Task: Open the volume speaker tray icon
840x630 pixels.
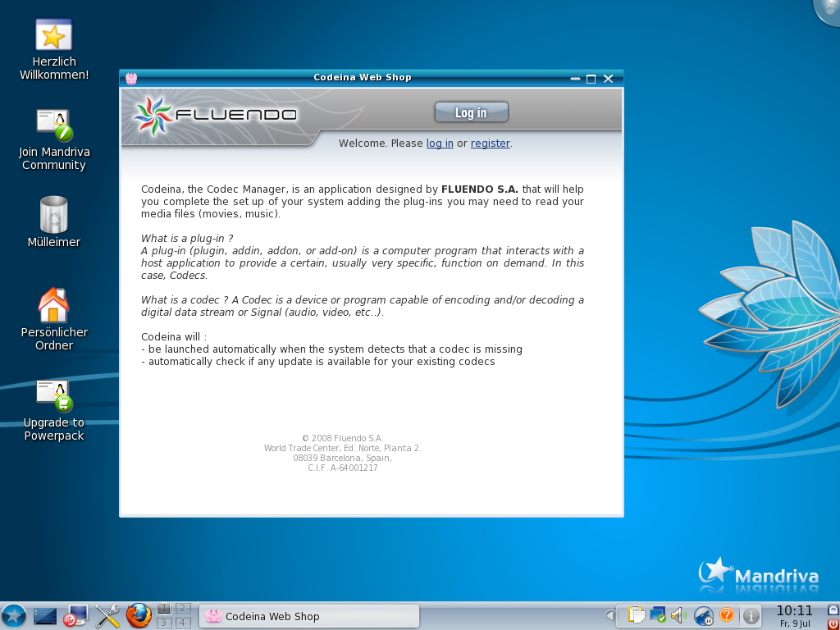Action: [x=678, y=615]
